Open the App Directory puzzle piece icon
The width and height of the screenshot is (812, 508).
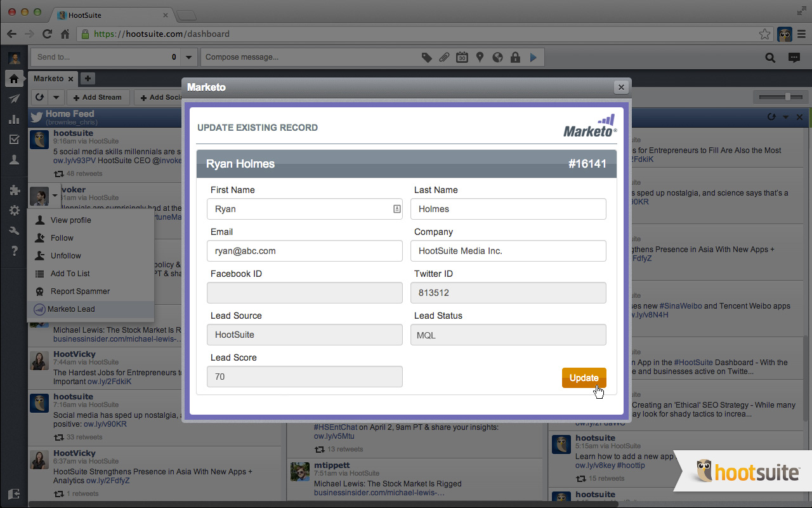[x=14, y=190]
